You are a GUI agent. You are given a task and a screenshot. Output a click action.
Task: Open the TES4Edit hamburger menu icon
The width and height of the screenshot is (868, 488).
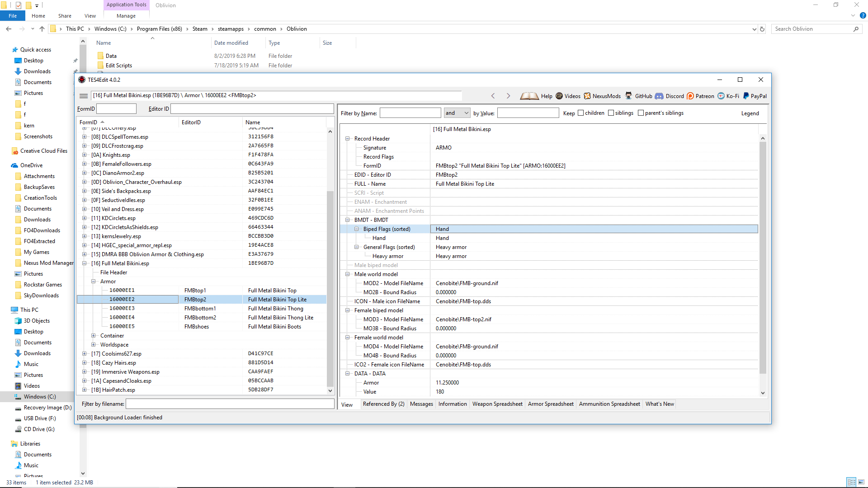(83, 96)
